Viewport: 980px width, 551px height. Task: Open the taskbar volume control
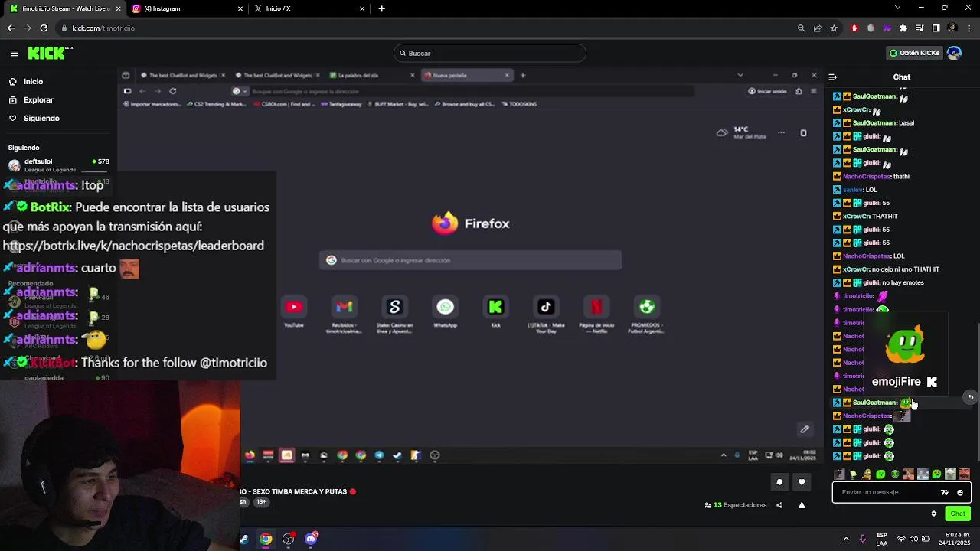pyautogui.click(x=914, y=539)
